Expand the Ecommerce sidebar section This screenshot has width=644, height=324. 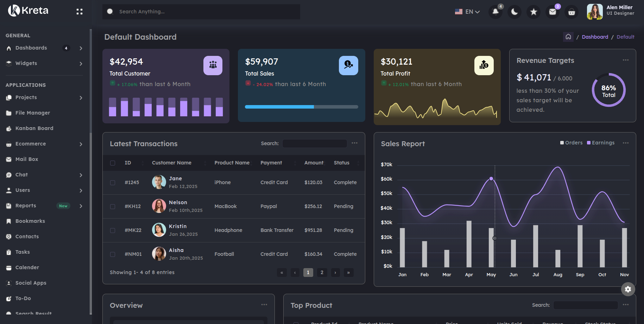click(31, 144)
